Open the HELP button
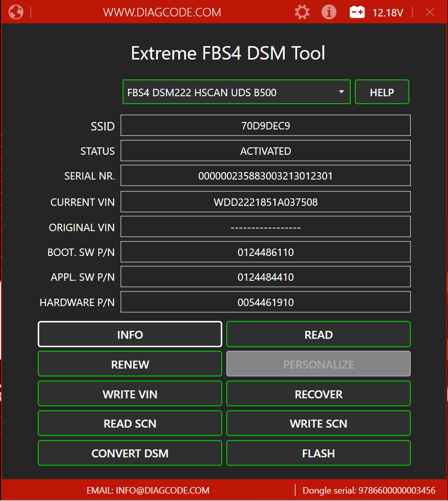This screenshot has height=501, width=448. pos(382,92)
